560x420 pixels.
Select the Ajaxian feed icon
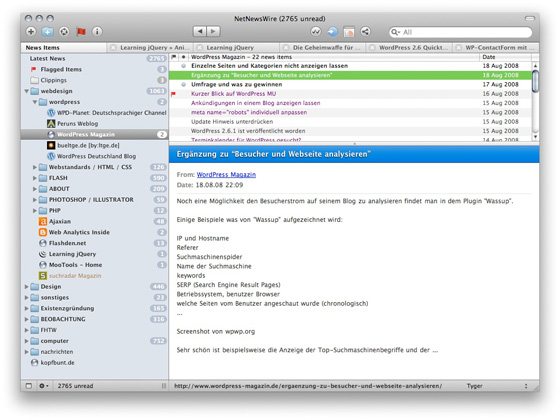pos(43,221)
